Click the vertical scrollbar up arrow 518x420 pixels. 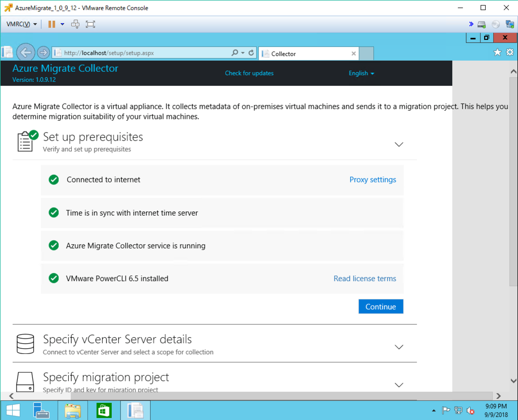513,71
